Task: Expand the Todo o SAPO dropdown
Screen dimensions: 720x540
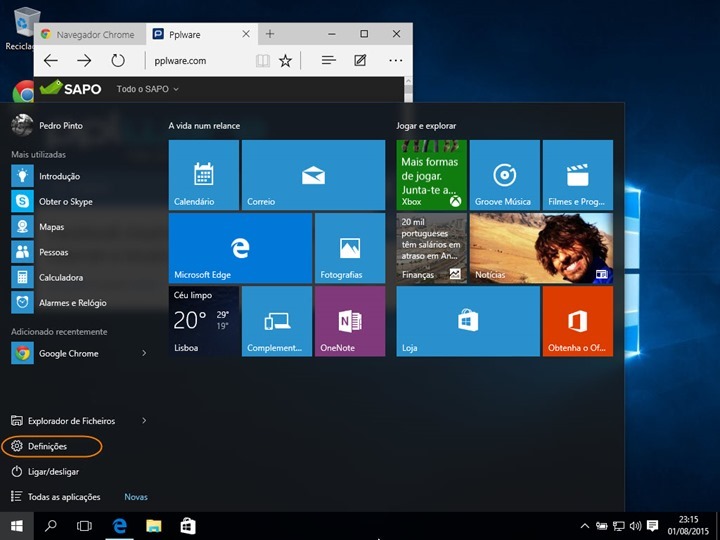Action: [147, 89]
